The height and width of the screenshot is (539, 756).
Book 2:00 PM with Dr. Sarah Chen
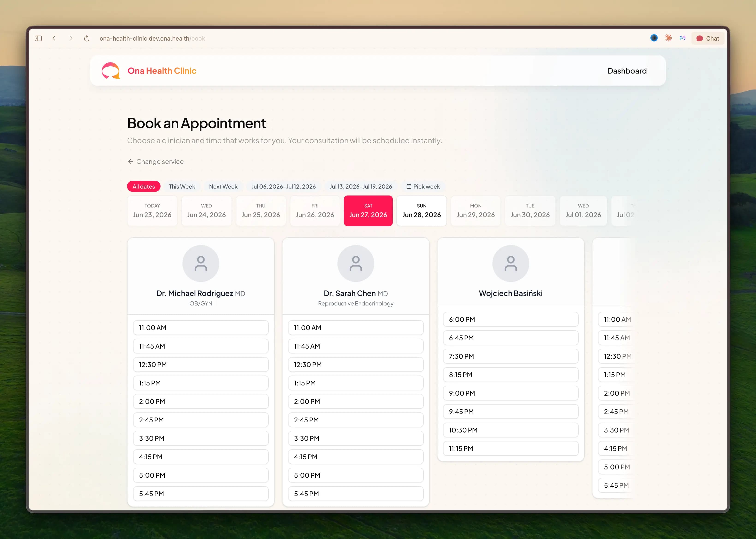click(x=356, y=401)
